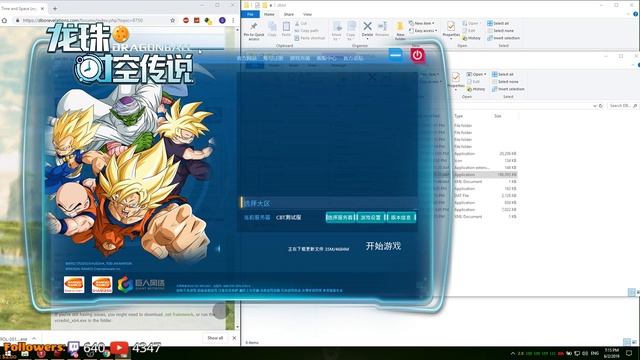The image size is (640, 360).
Task: Click the Paste icon in top Explorer ribbon
Action: click(x=286, y=29)
